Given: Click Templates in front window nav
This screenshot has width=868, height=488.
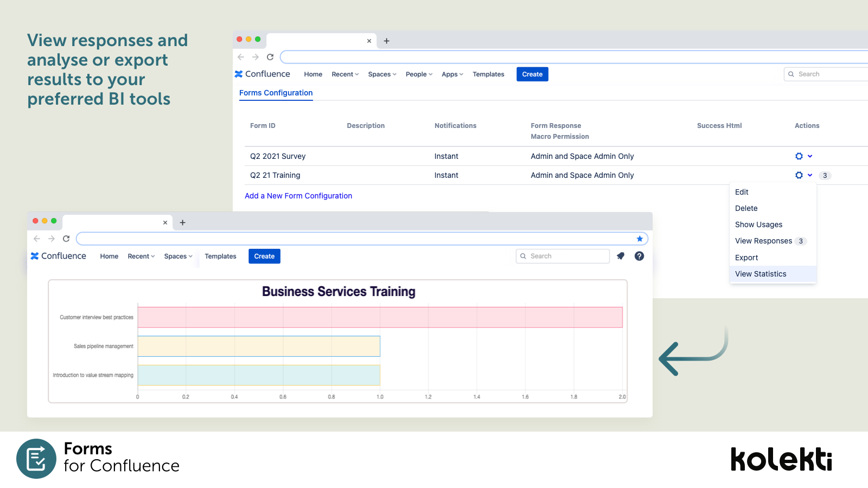Looking at the screenshot, I should point(220,256).
